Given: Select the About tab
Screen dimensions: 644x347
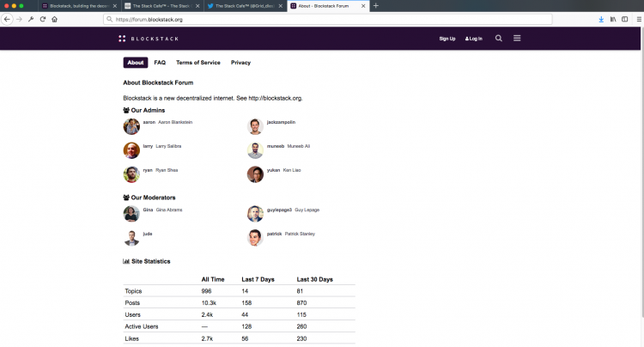Looking at the screenshot, I should (x=136, y=63).
